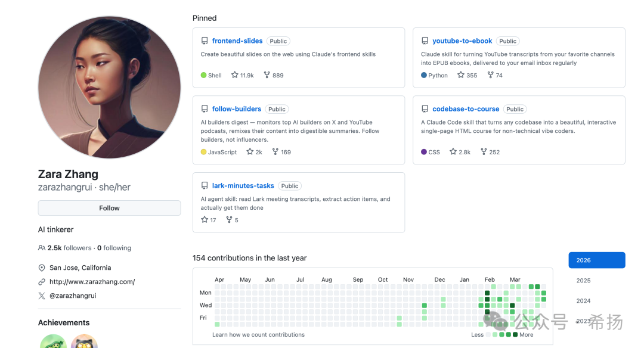Viewport: 644px width, 348px height.
Task: Click the star icon on youtube-to-ebook
Action: [x=460, y=74]
